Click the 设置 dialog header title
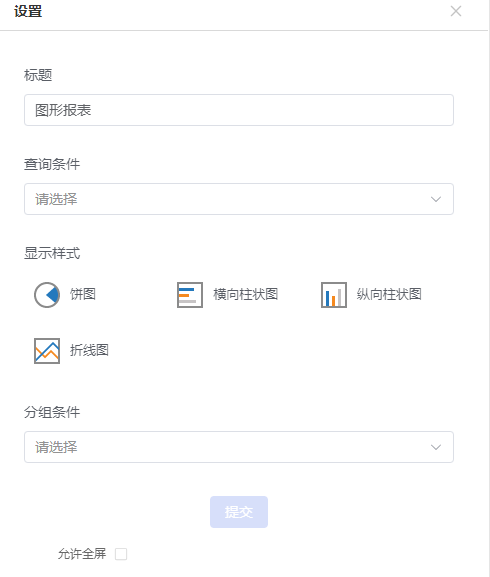 [x=28, y=11]
